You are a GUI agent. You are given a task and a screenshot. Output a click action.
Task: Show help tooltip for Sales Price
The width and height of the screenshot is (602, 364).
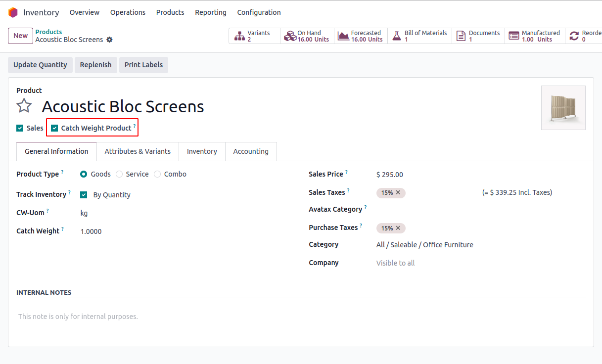click(346, 172)
